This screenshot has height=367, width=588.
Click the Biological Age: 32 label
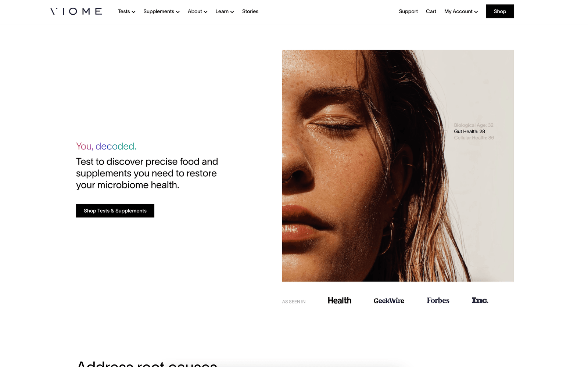474,125
